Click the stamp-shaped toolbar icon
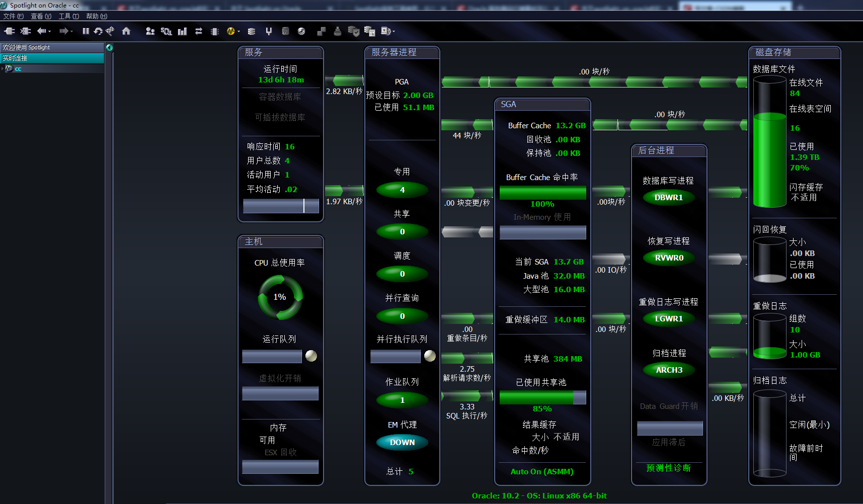The width and height of the screenshot is (863, 504). [x=338, y=31]
